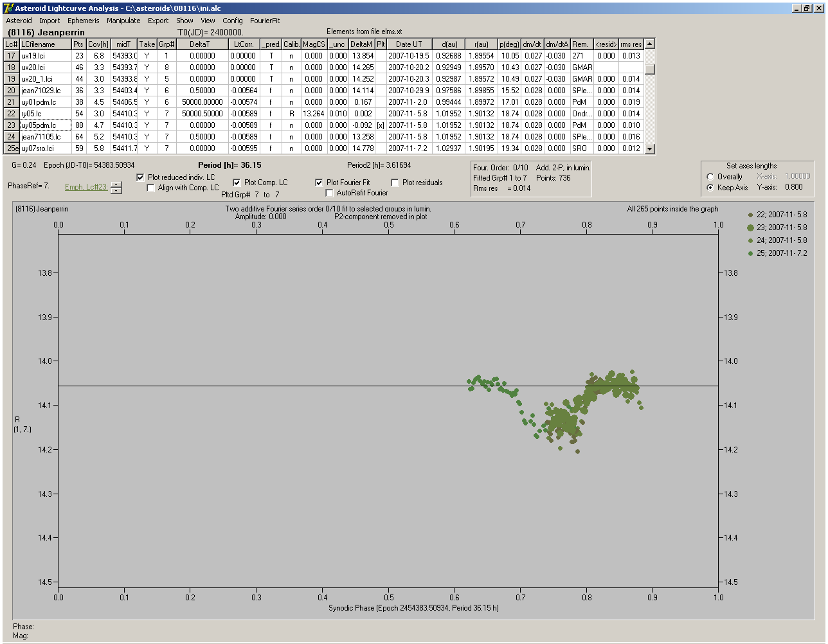Select row 24 header button

click(x=12, y=137)
